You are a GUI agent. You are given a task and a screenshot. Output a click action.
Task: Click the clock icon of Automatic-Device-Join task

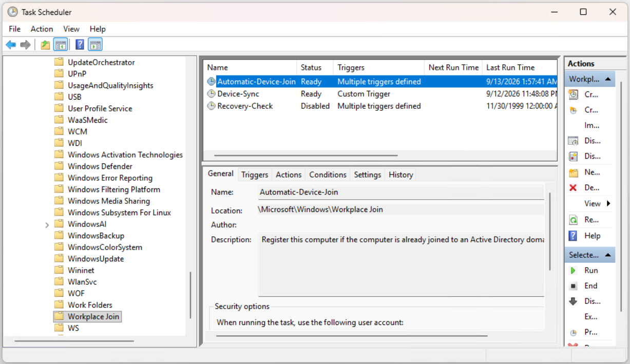(211, 82)
